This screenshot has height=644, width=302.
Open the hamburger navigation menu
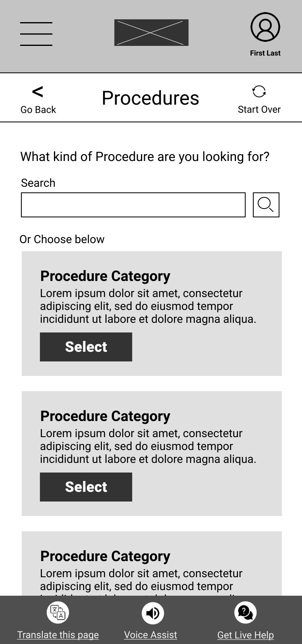click(36, 34)
